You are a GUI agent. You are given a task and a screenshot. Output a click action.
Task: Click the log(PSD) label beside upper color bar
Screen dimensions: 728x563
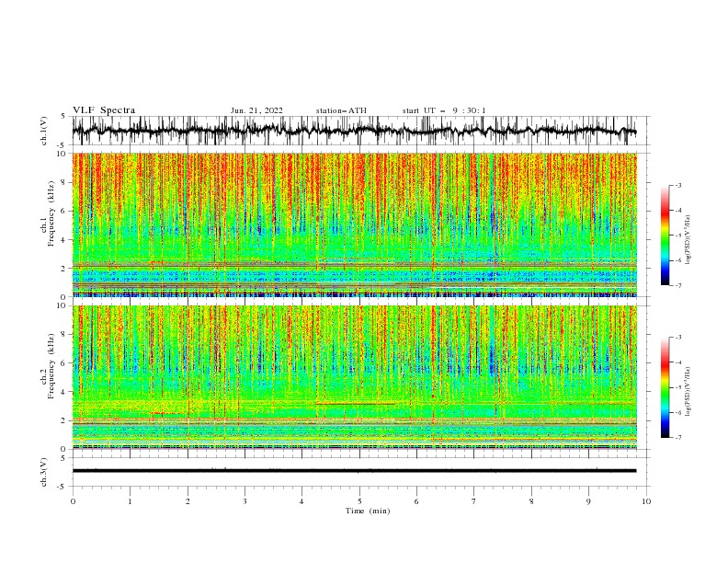[x=688, y=240]
